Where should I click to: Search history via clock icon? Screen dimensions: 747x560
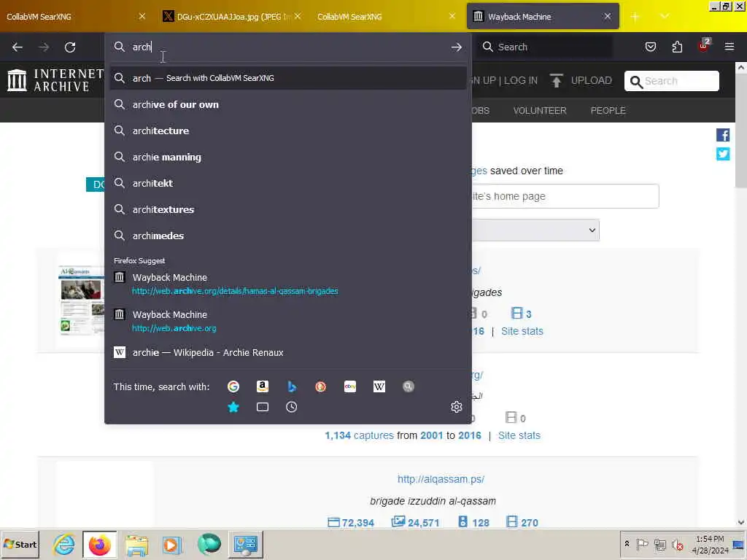pyautogui.click(x=292, y=407)
